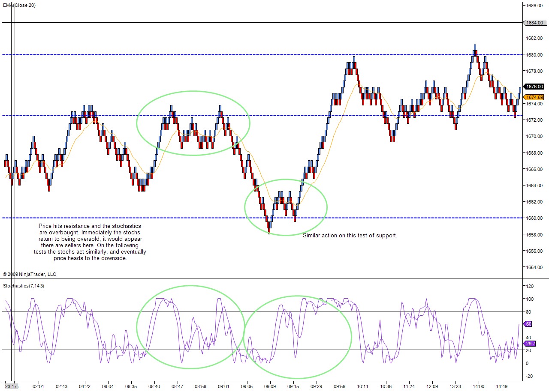This screenshot has width=549, height=392.
Task: Click the 12:09 time axis label
Action: pyautogui.click(x=432, y=386)
